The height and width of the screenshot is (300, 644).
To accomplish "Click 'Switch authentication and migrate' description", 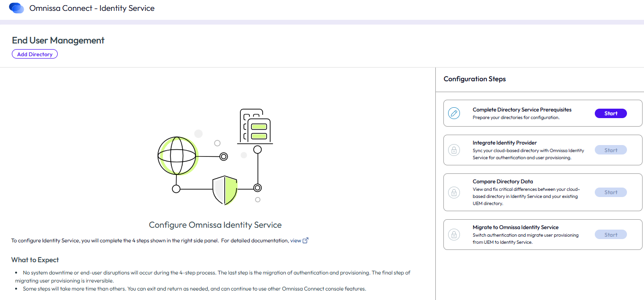I will click(525, 239).
